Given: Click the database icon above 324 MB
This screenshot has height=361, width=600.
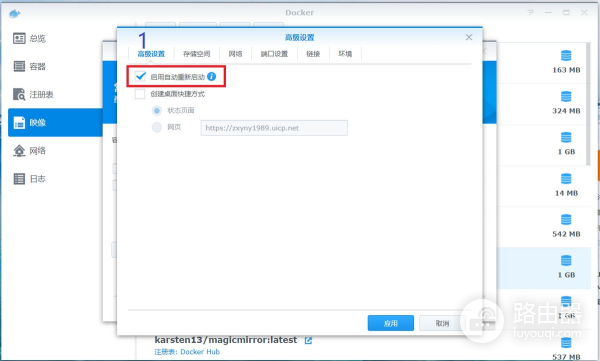Looking at the screenshot, I should pos(566,96).
